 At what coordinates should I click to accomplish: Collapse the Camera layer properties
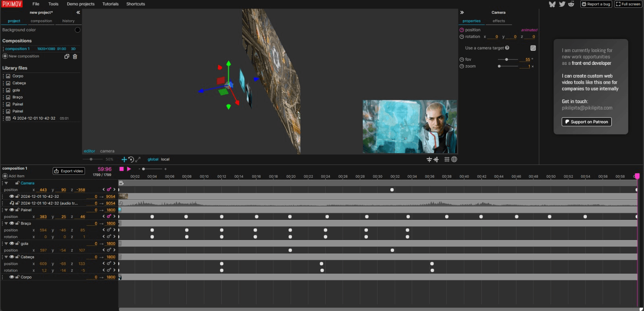(x=6, y=183)
